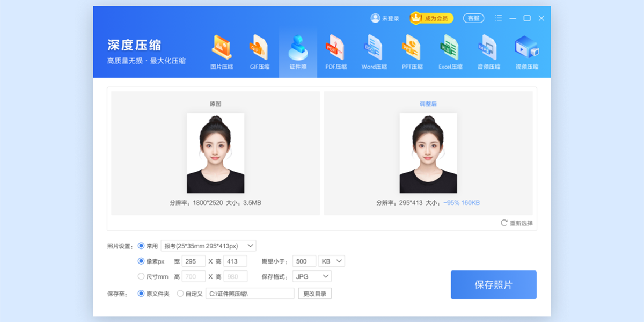This screenshot has width=644, height=322.
Task: Switch to Word压缩 compression
Action: click(374, 53)
